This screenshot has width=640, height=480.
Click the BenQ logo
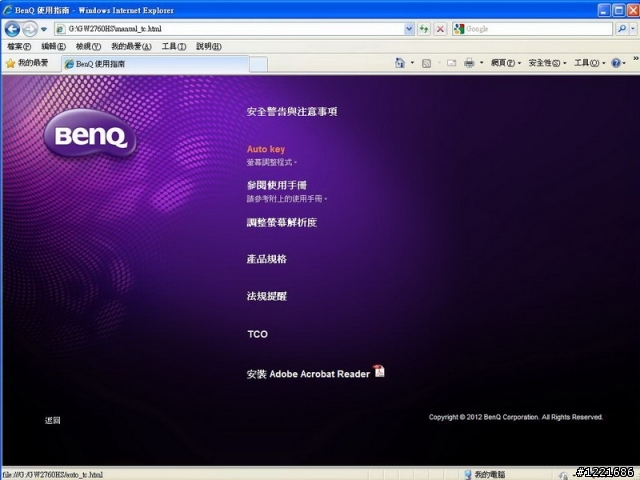click(x=90, y=134)
